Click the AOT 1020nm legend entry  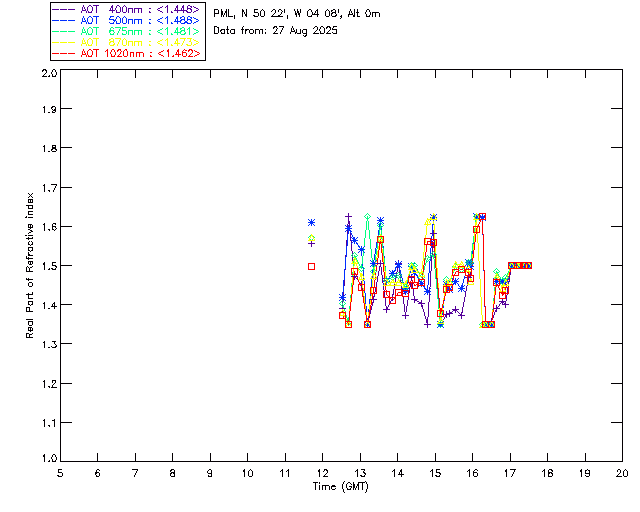(x=127, y=53)
